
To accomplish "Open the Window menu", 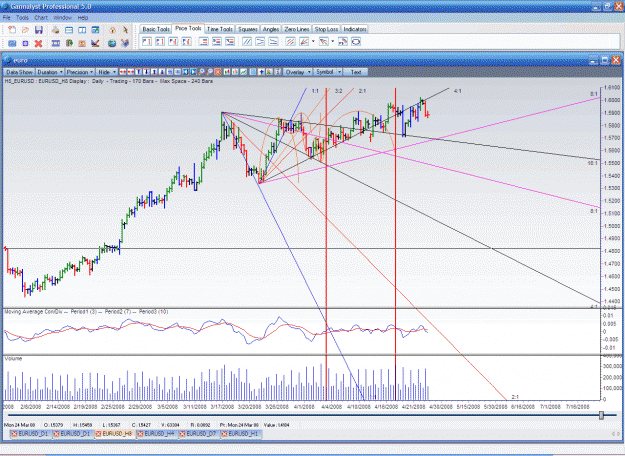I will [x=62, y=18].
